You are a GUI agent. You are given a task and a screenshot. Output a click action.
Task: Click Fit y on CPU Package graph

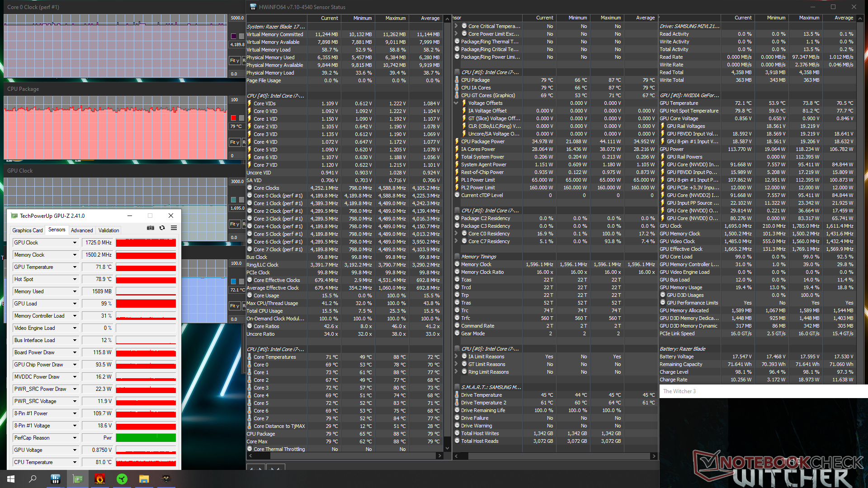click(234, 142)
